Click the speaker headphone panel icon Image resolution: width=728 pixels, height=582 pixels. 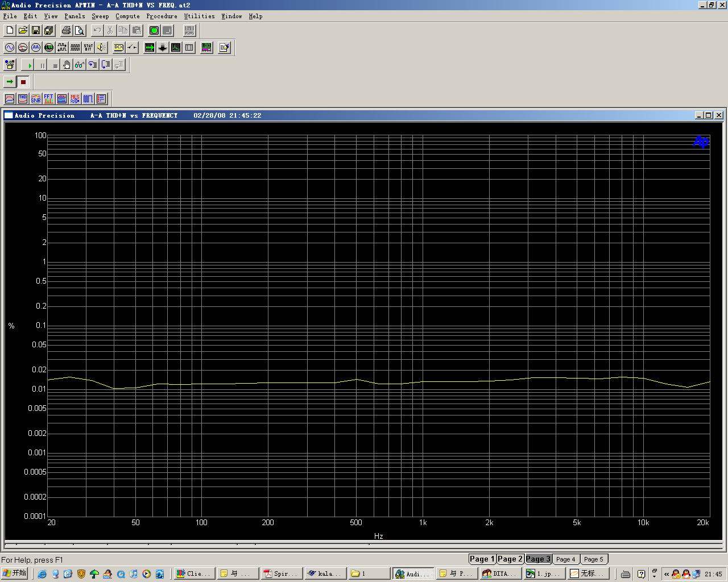click(x=101, y=48)
